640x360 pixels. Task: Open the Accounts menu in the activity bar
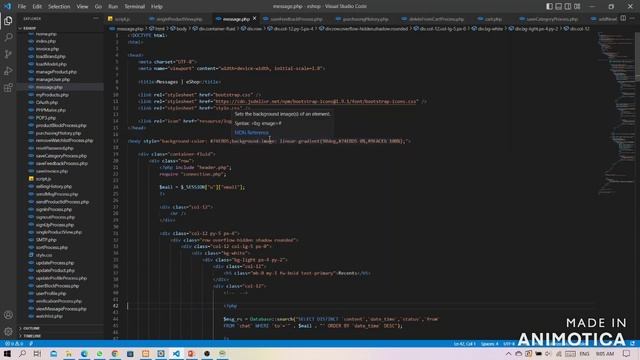click(x=8, y=315)
